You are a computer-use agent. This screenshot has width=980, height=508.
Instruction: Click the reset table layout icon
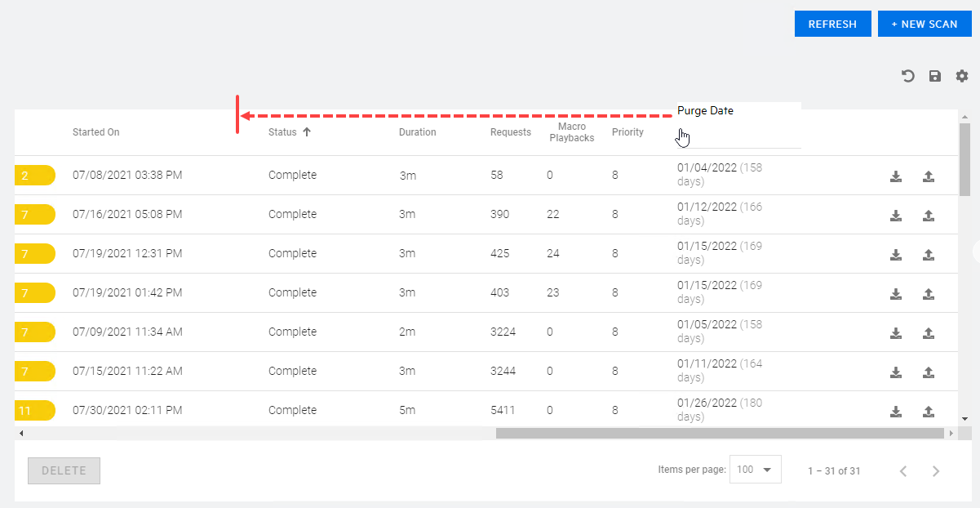(908, 76)
